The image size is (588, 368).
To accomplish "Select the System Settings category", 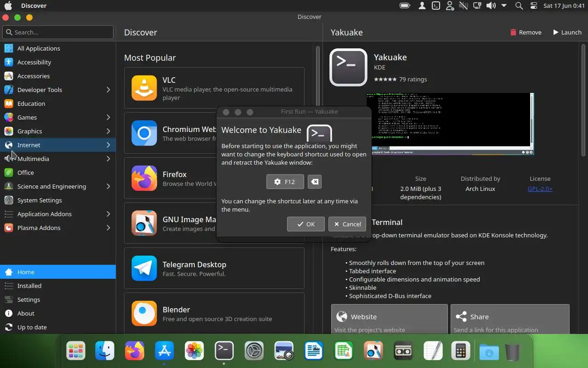I will click(58, 200).
